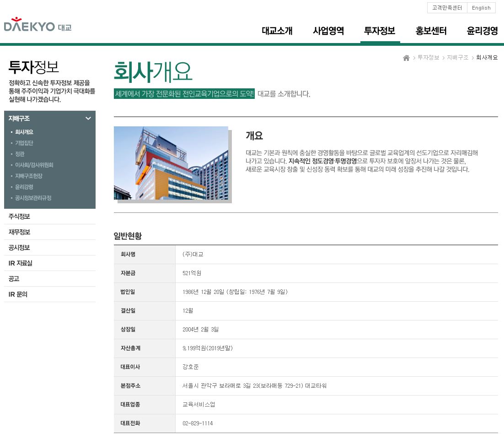Image resolution: width=504 pixels, height=434 pixels.
Task: Click the 결산일 row label
Action: pos(128,310)
